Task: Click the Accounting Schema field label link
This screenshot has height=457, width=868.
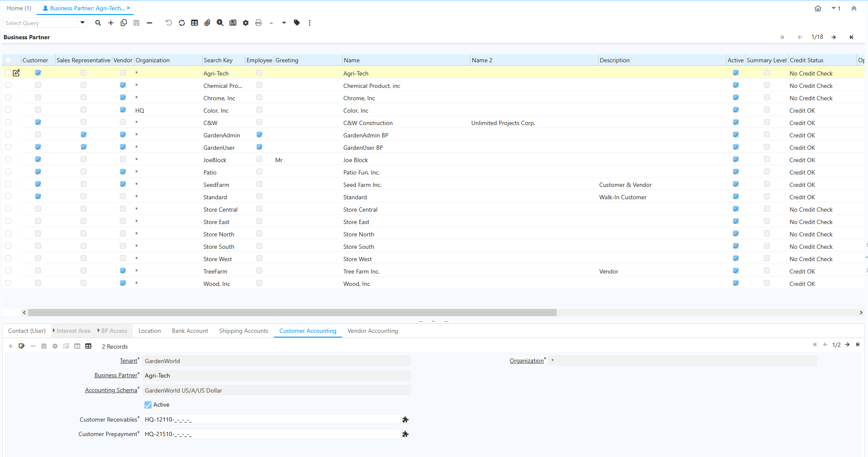Action: pyautogui.click(x=111, y=390)
